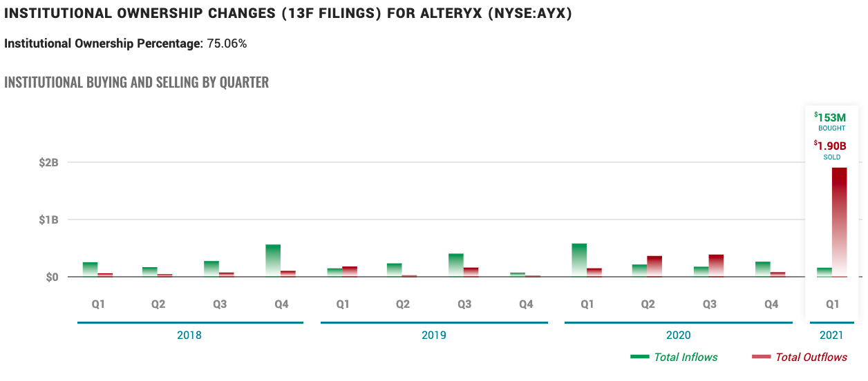868x381 pixels.
Task: Click the red Total Outflows legend swatch
Action: 761,357
